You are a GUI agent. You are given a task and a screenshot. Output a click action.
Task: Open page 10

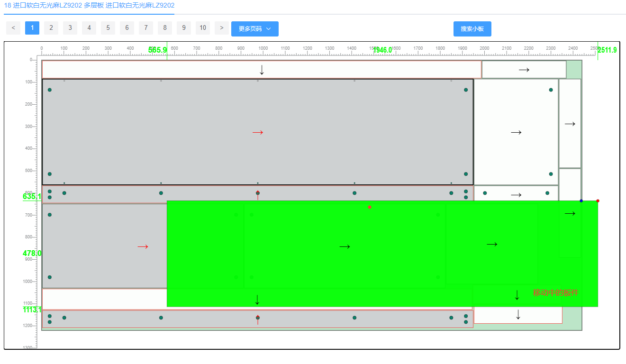point(203,28)
